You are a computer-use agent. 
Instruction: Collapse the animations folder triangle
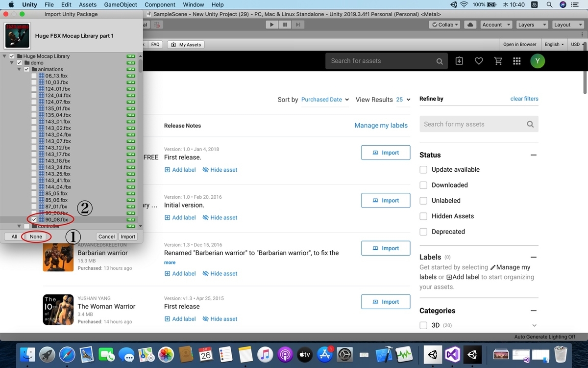click(x=20, y=69)
